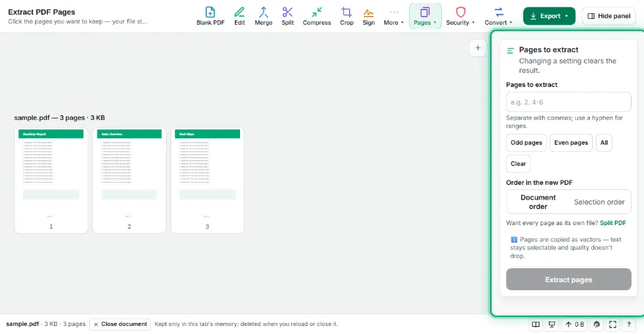Image resolution: width=644 pixels, height=334 pixels.
Task: Open the book reading view icon
Action: coord(536,324)
